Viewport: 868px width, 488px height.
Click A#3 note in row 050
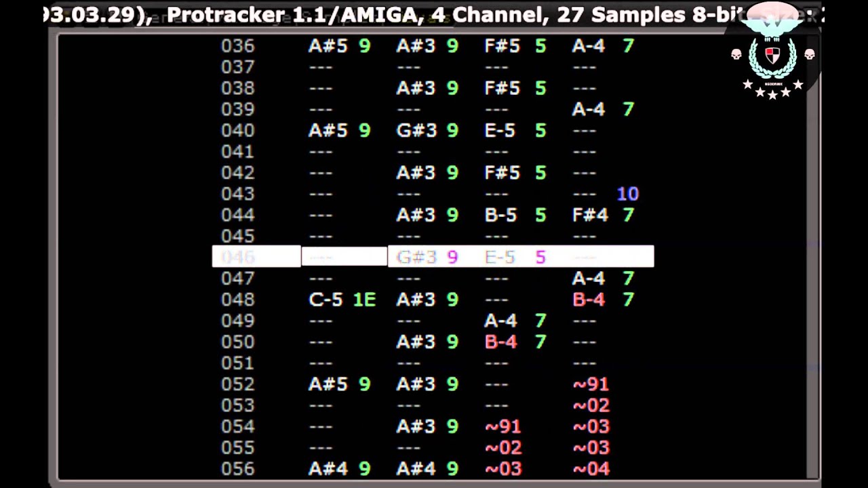coord(416,342)
